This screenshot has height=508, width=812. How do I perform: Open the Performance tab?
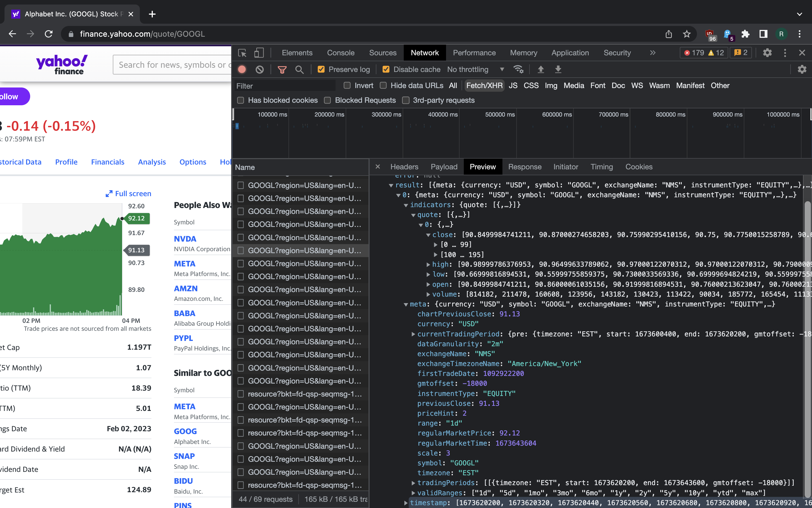(474, 53)
